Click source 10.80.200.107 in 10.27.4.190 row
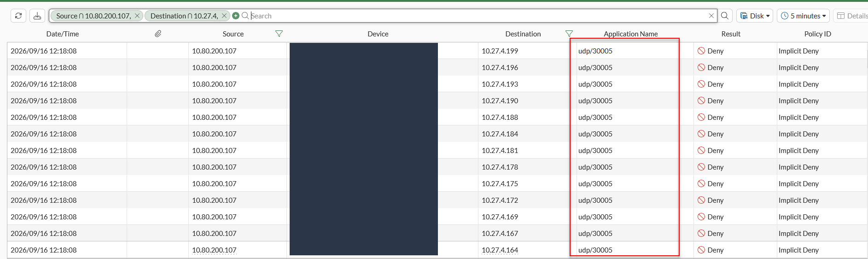The image size is (868, 259). 214,100
